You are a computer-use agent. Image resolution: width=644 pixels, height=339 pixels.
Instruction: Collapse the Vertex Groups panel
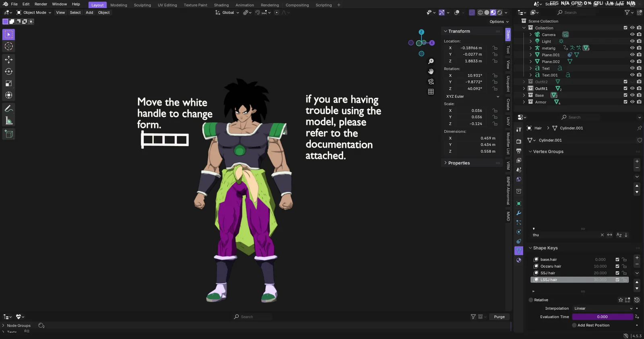(530, 152)
